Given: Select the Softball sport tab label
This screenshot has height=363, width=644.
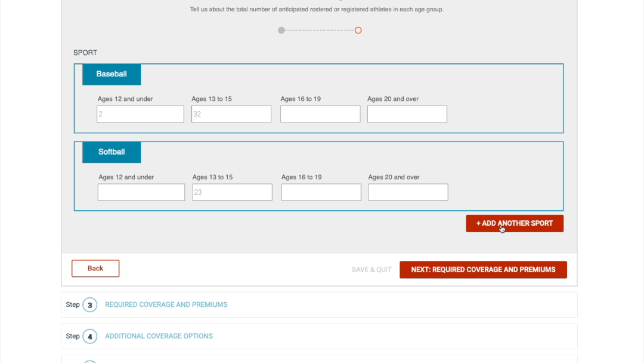Looking at the screenshot, I should [x=112, y=152].
